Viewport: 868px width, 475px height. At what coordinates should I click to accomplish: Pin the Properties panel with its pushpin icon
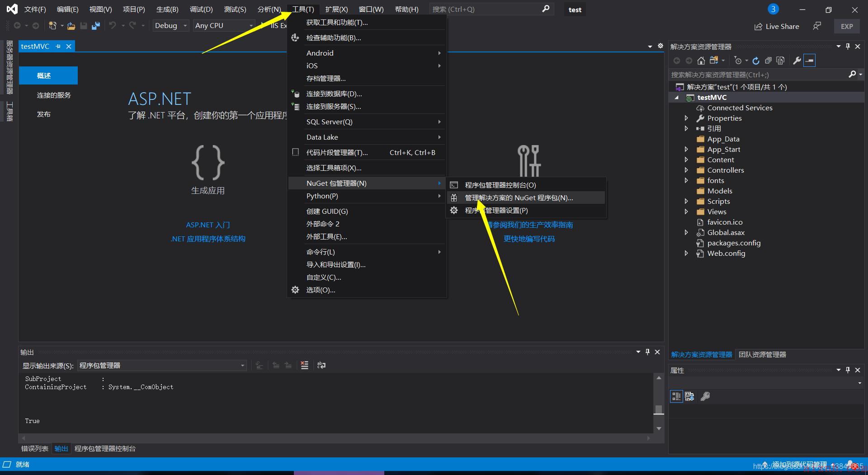(848, 370)
